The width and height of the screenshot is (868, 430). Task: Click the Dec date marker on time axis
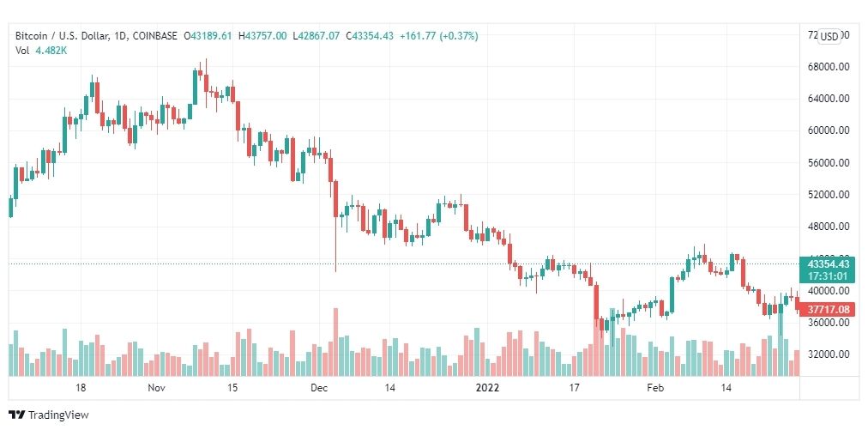[x=319, y=387]
